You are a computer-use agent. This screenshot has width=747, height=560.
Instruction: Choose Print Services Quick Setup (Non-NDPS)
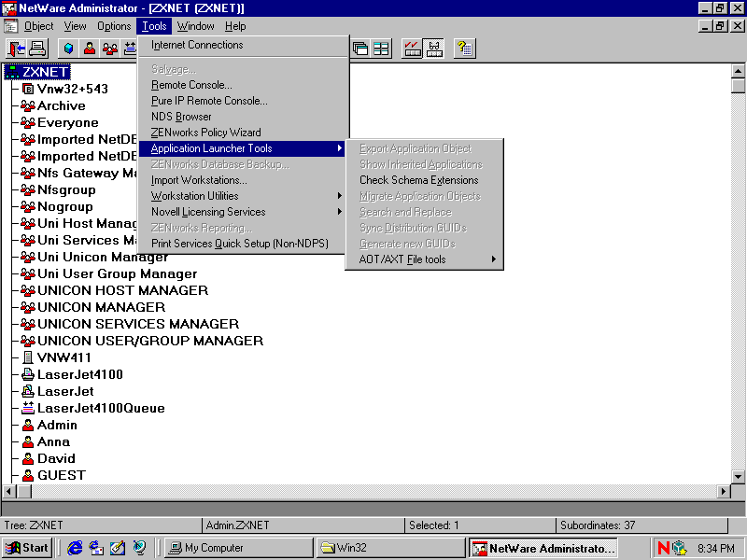[x=242, y=244]
